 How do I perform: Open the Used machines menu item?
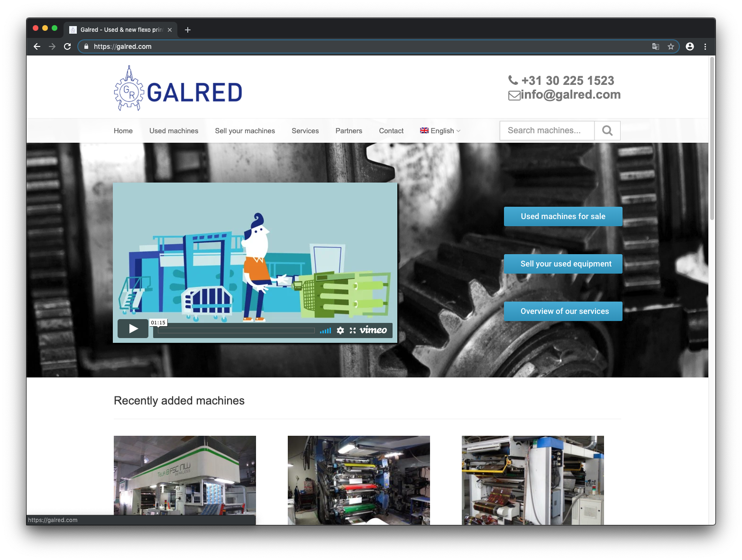coord(174,131)
